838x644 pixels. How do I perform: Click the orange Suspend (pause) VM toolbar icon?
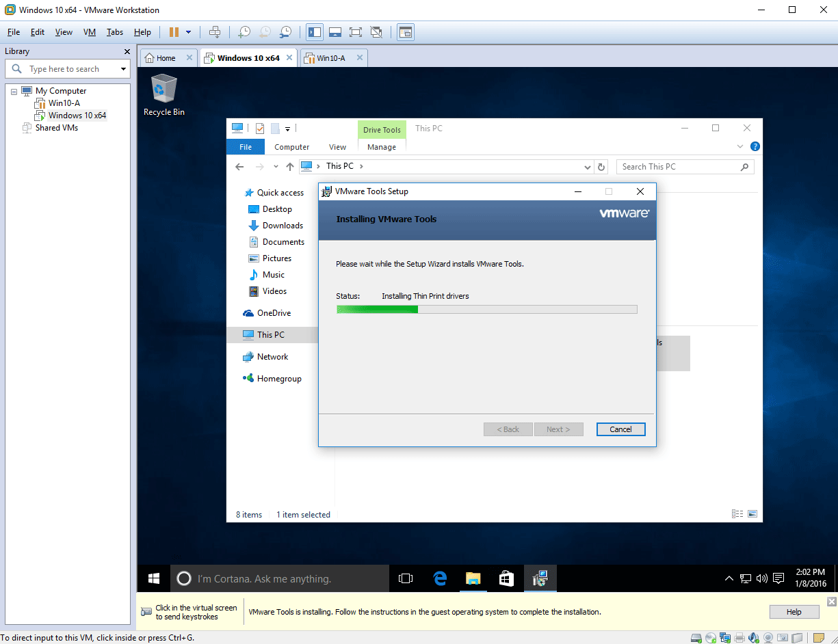coord(174,32)
